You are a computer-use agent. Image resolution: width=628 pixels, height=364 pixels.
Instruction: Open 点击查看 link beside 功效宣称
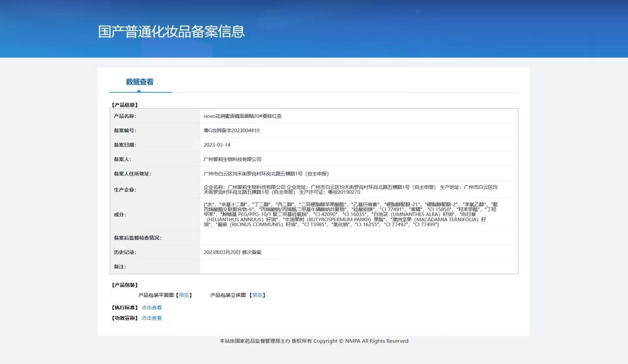(x=152, y=318)
